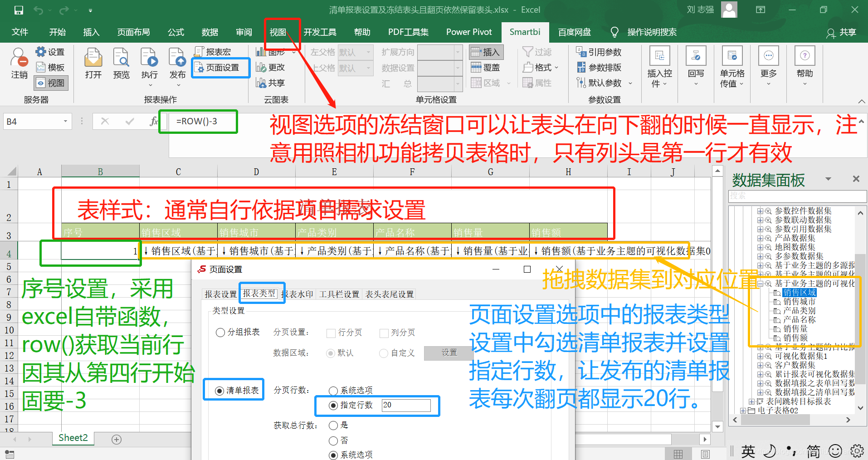Viewport: 868px width, 460px height.
Task: Open 页面设置 page setup
Action: [x=217, y=68]
